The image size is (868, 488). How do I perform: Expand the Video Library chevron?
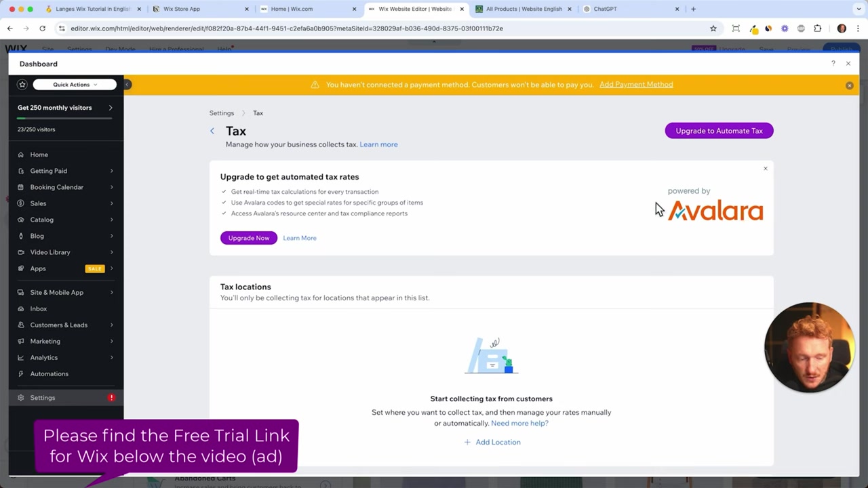(111, 252)
